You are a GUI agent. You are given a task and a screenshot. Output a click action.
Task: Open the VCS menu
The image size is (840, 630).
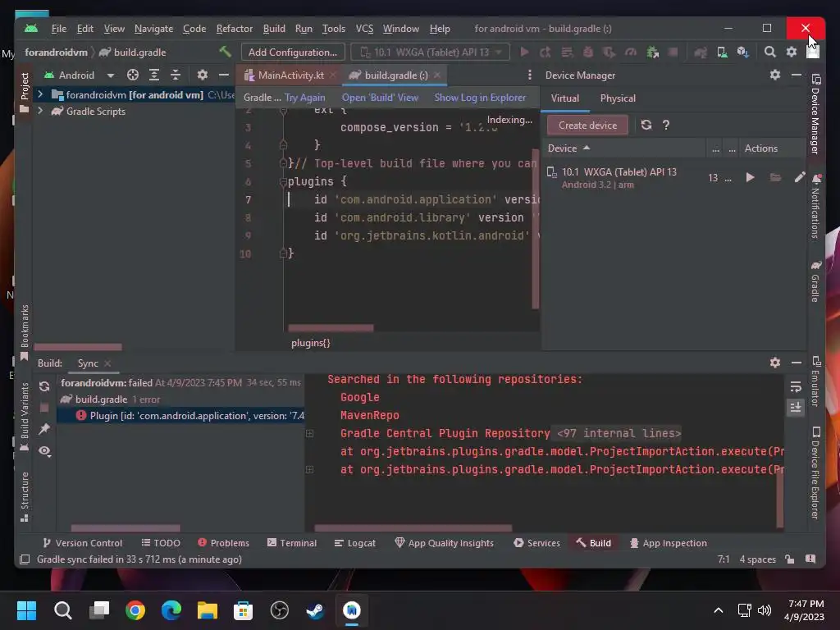click(x=364, y=29)
